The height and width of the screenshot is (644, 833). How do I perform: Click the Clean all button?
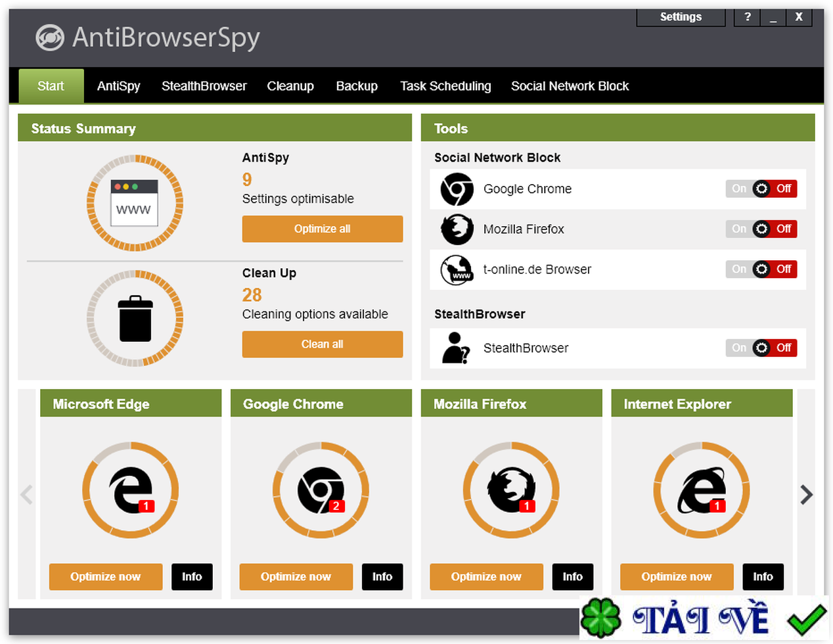322,344
